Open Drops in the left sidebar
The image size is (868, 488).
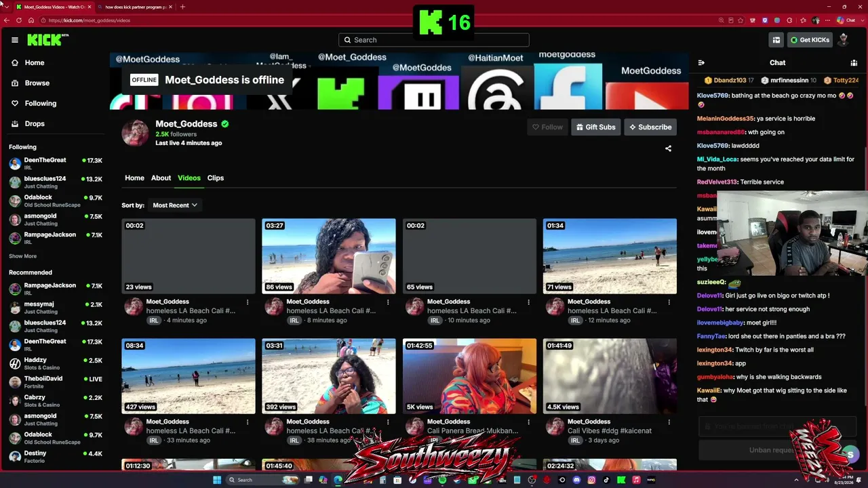point(35,124)
